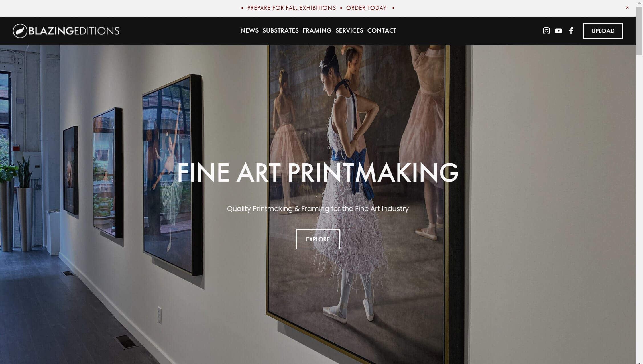Open the Substrates menu item
The image size is (643, 364).
pos(280,30)
